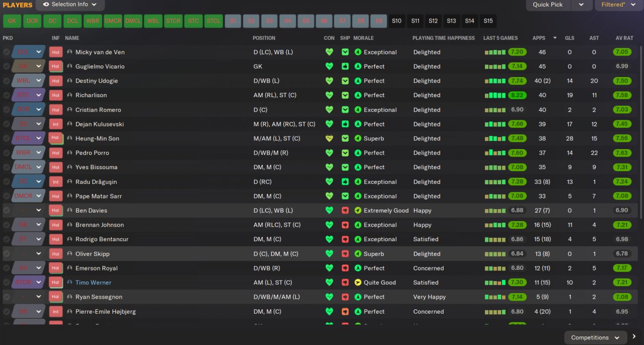The width and height of the screenshot is (644, 345).
Task: Click person icon next to Heung-Min Son
Action: 69,139
